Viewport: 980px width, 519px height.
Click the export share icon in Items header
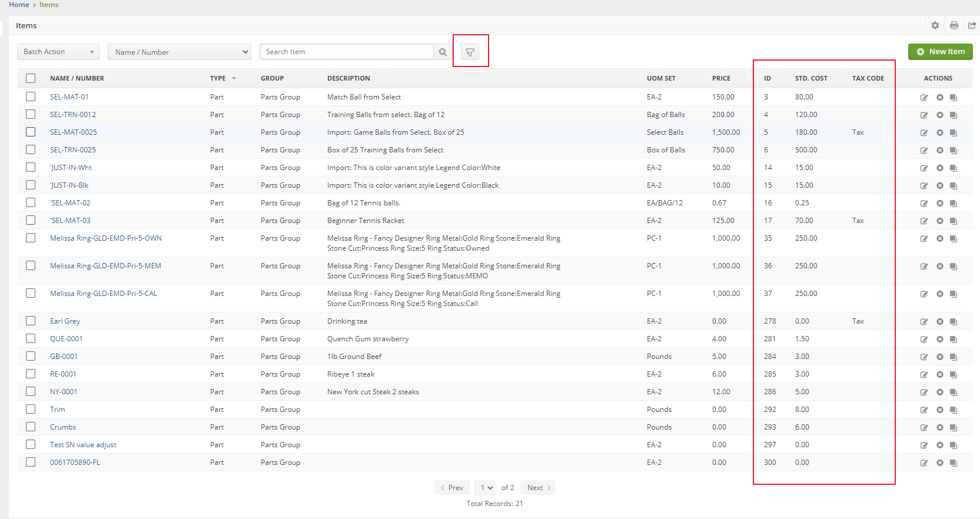click(972, 25)
